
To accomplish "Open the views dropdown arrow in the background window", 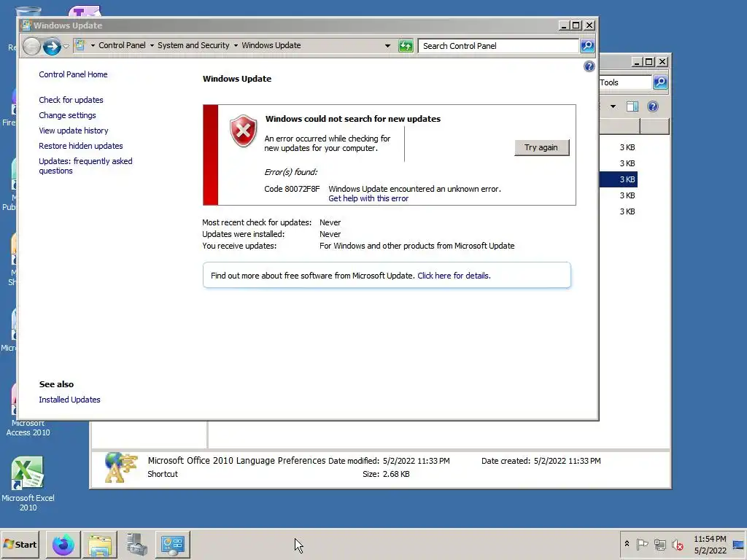I will [613, 106].
